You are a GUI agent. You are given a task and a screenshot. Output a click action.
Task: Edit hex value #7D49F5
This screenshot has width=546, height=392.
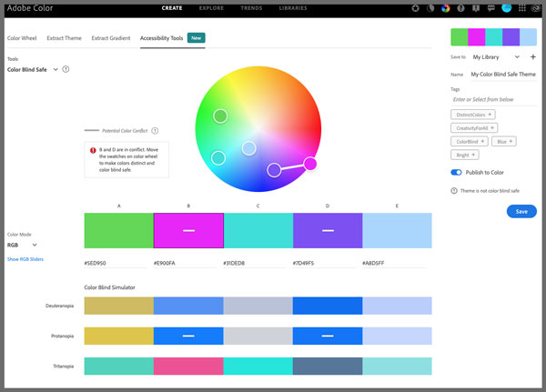(324, 263)
